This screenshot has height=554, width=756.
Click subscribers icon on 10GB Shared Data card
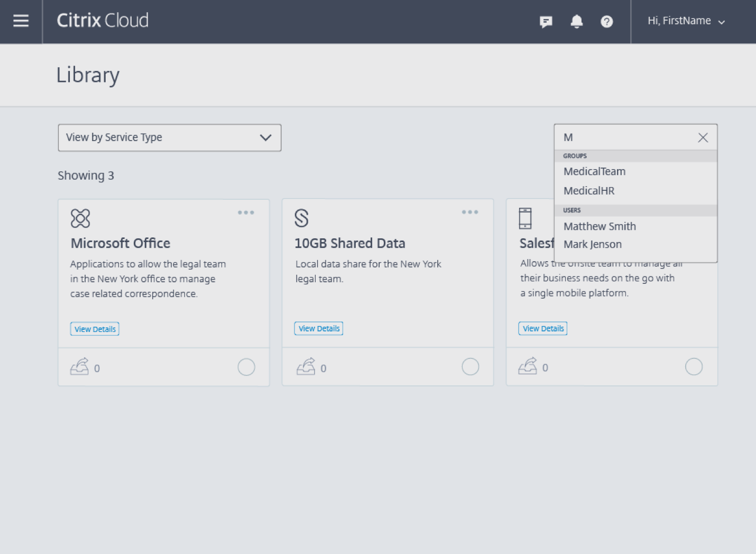tap(306, 366)
